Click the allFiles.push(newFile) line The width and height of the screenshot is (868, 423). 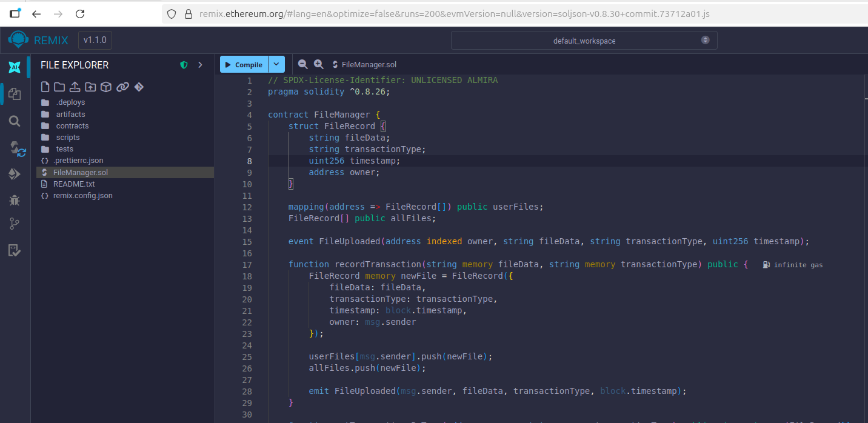pyautogui.click(x=367, y=368)
